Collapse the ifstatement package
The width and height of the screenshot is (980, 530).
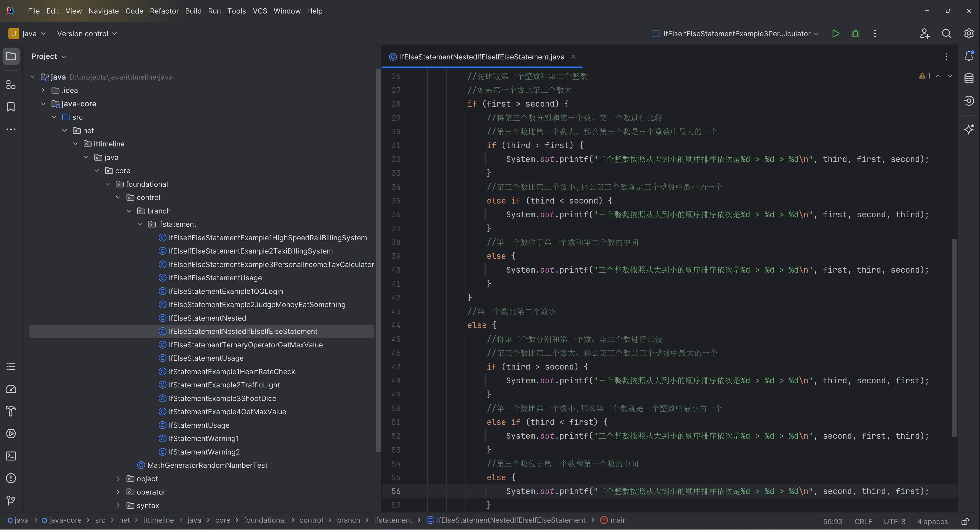pyautogui.click(x=140, y=224)
